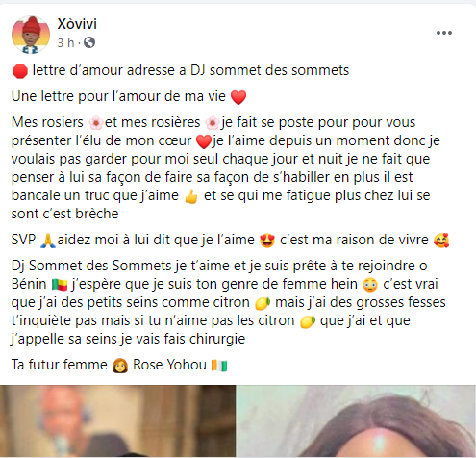Click the 'Ta futur femme' signature line
476x458 pixels.
(119, 365)
